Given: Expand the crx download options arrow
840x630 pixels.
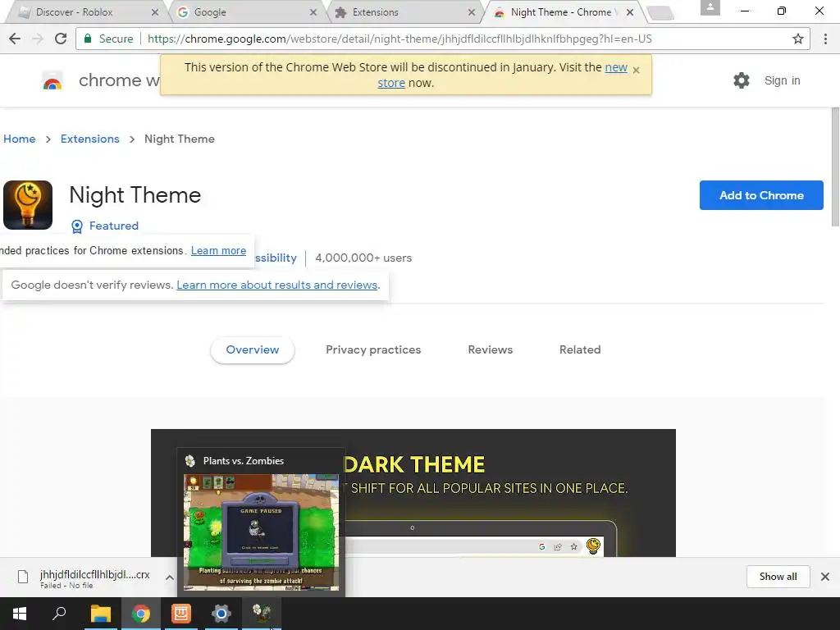Looking at the screenshot, I should pyautogui.click(x=169, y=577).
